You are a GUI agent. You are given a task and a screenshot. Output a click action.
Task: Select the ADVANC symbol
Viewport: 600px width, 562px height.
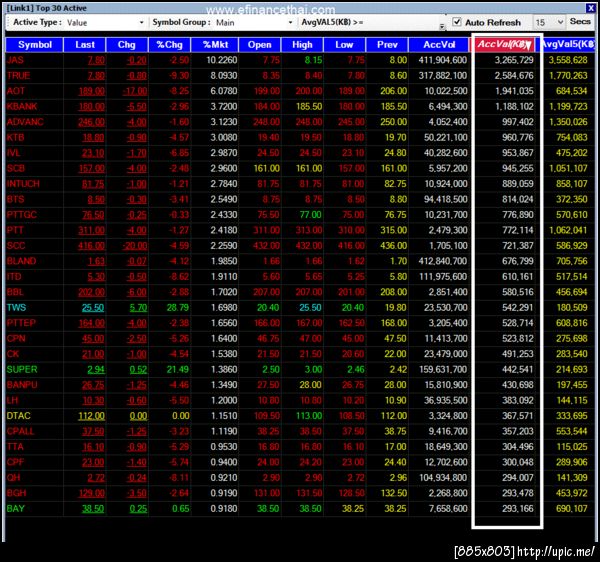pyautogui.click(x=25, y=122)
